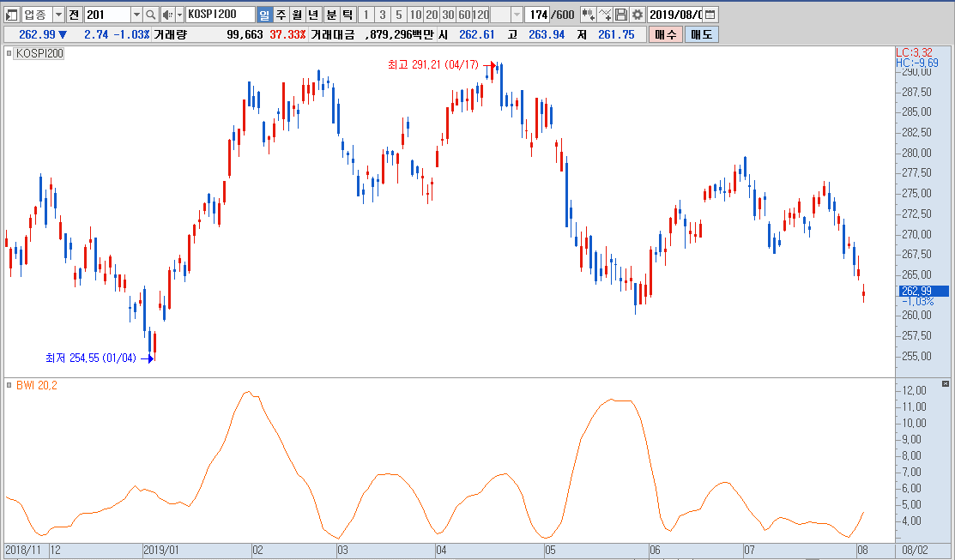
Task: Select the 틱 (tick) chart tab
Action: tap(347, 15)
